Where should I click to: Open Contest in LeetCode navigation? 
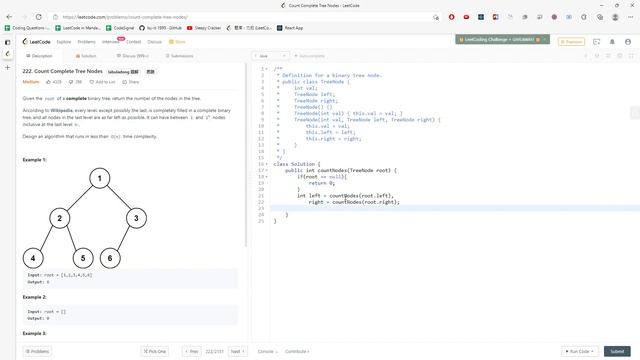[x=133, y=42]
